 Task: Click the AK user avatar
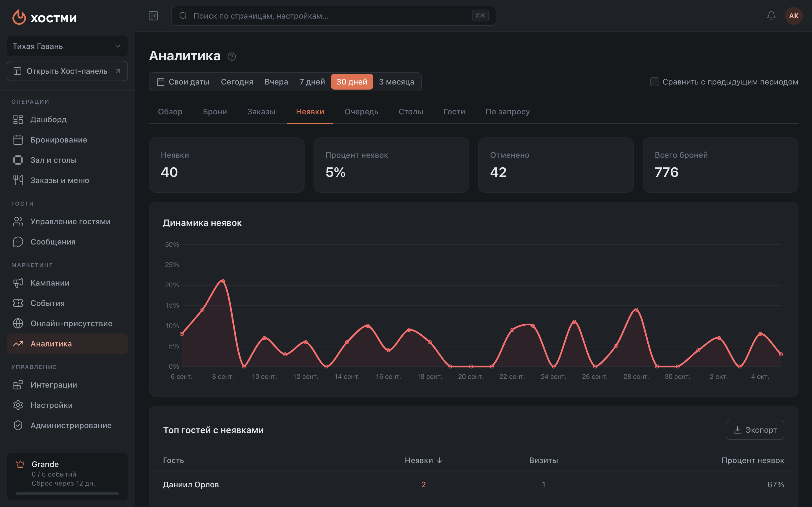[794, 16]
